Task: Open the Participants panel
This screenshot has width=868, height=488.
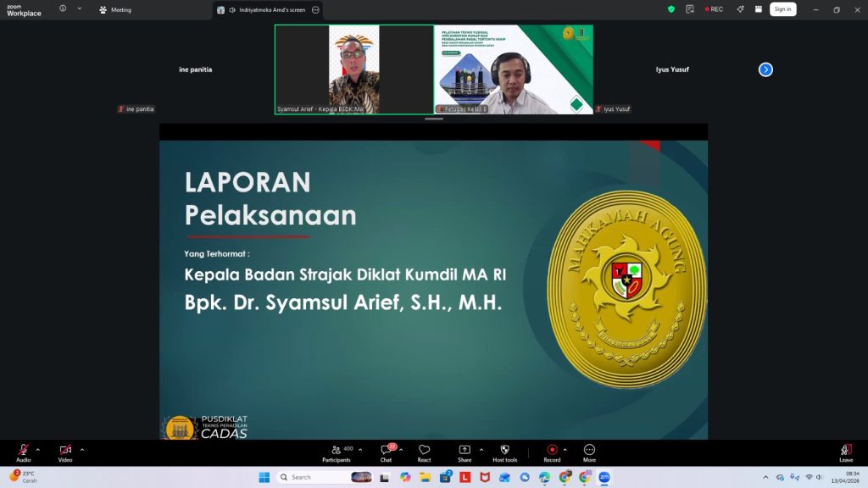Action: 336,451
